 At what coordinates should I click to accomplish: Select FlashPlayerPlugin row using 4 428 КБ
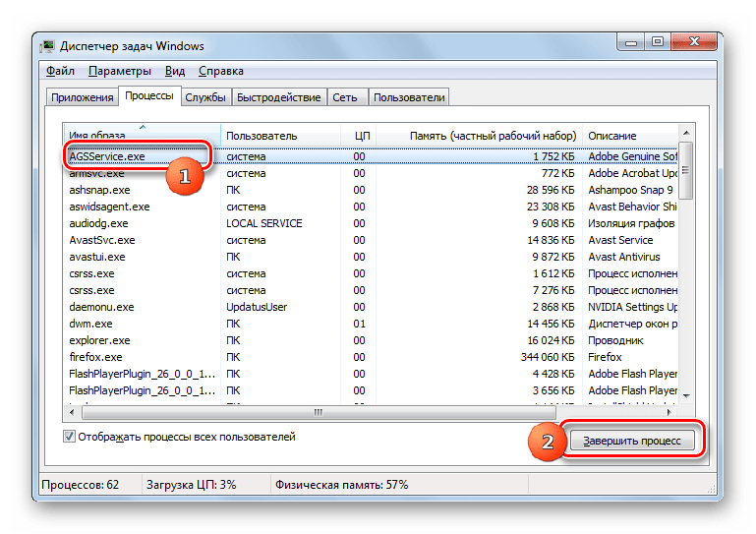pyautogui.click(x=371, y=374)
